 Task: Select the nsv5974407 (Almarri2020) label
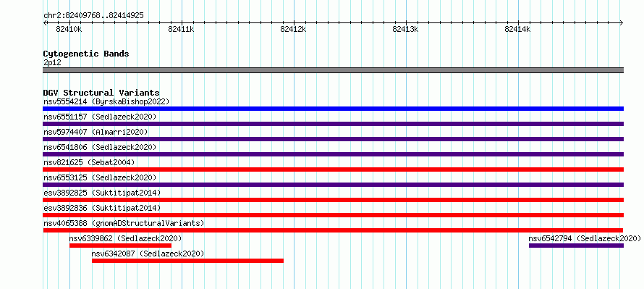(x=96, y=132)
